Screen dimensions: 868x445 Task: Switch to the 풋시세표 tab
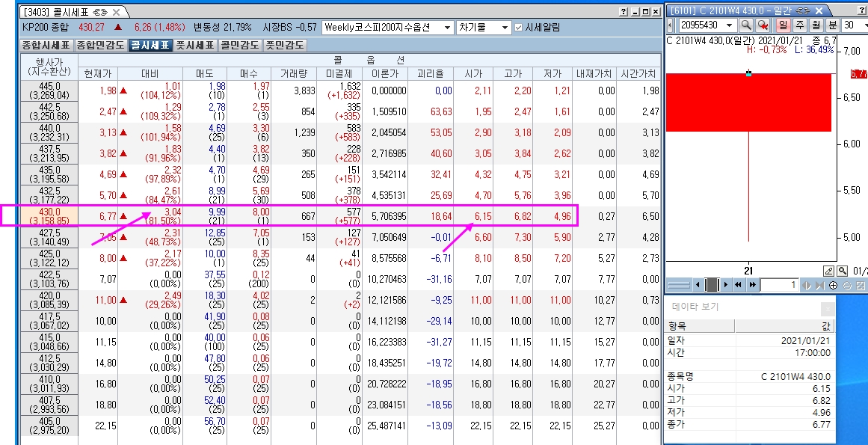point(194,45)
